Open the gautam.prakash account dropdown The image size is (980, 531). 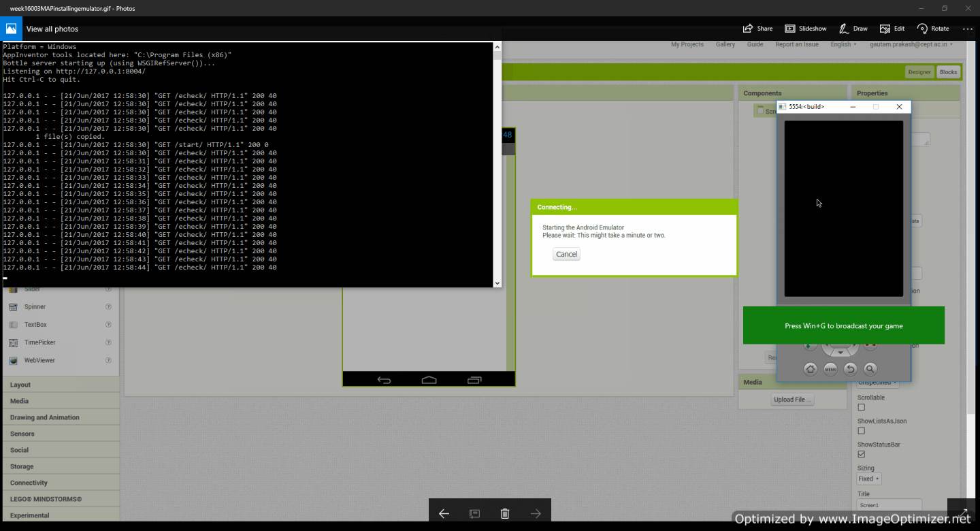tap(911, 44)
